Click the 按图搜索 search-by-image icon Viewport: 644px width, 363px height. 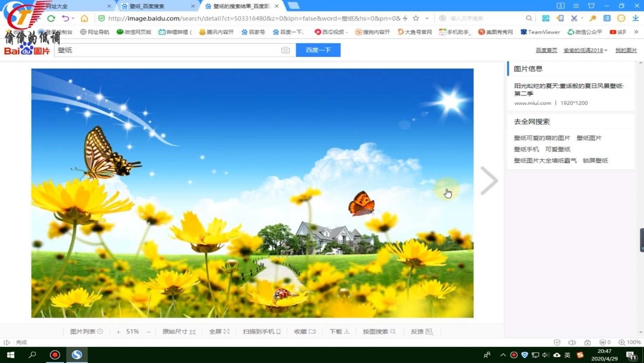pyautogui.click(x=378, y=331)
